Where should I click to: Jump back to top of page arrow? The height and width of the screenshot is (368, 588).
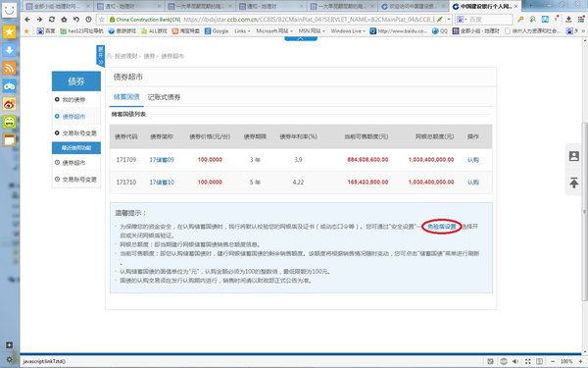click(x=573, y=183)
